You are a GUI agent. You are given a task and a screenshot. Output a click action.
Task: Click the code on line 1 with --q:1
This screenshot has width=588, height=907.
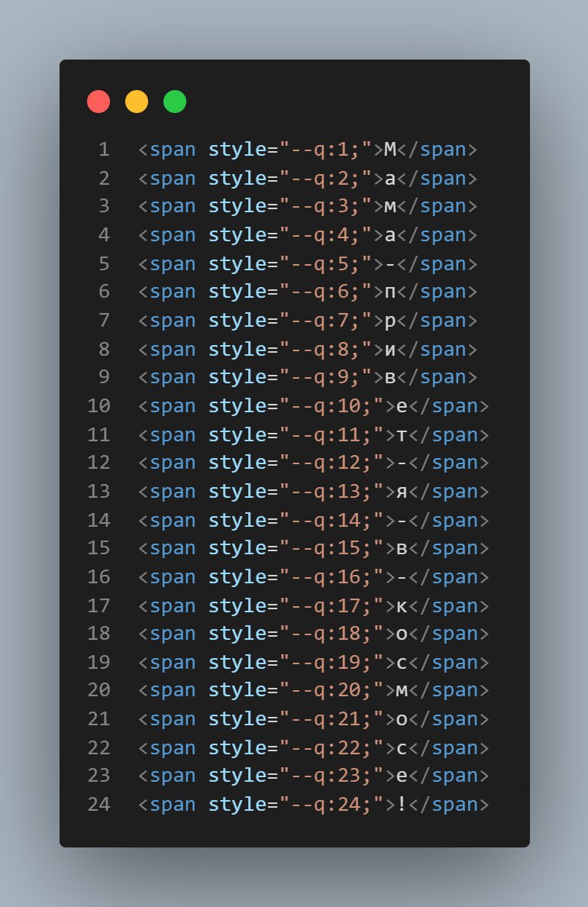(x=307, y=149)
